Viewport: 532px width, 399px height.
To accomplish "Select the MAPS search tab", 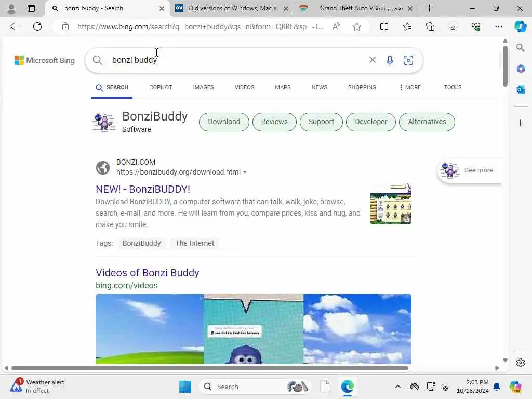I will coord(283,87).
